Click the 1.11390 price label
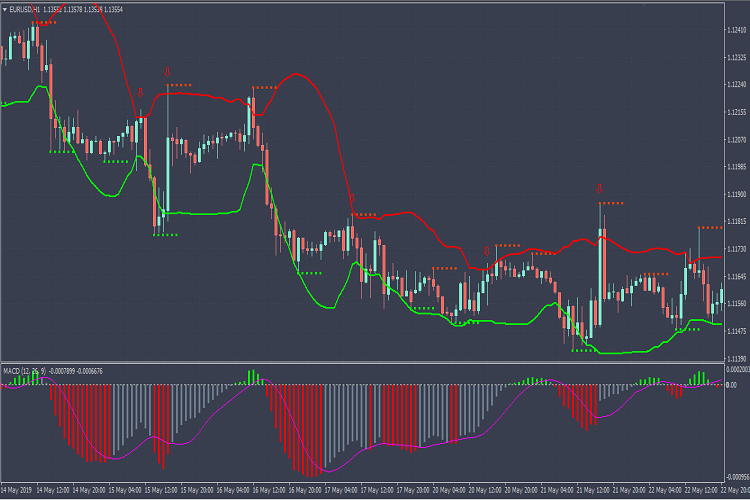Screen dimensions: 750x500 [737, 358]
